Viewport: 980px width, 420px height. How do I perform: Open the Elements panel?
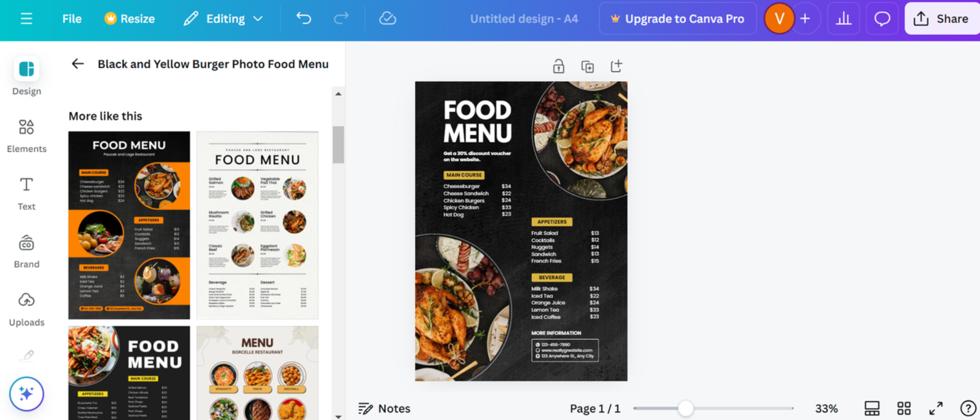pos(26,134)
